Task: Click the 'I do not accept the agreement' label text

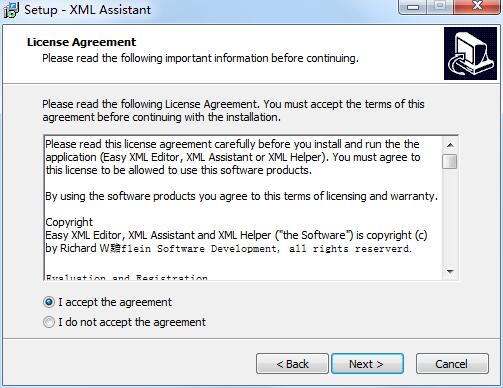Action: point(132,322)
